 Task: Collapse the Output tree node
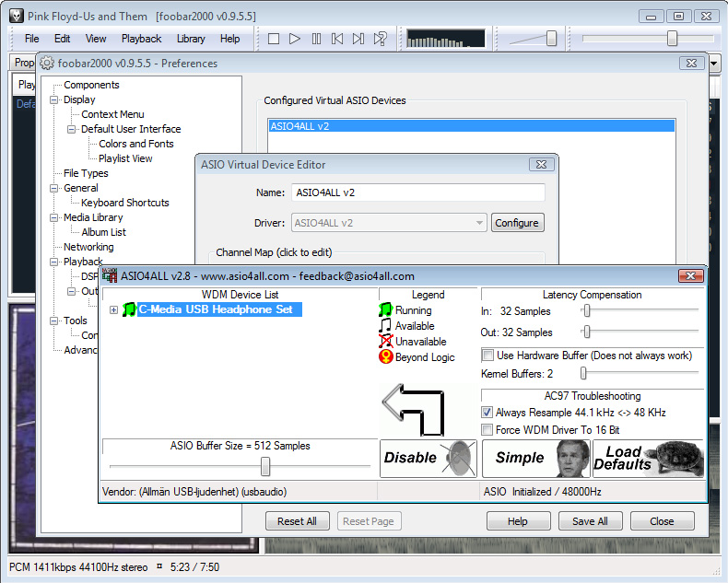tap(71, 291)
